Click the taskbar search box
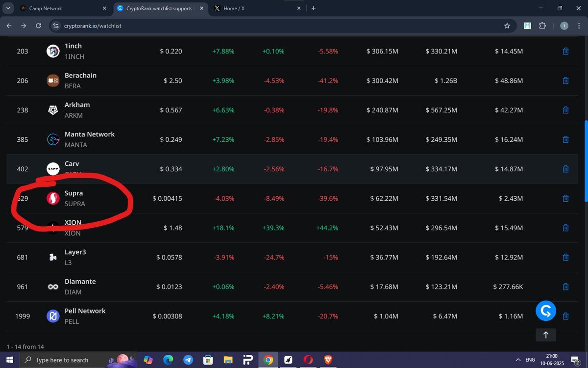 (78, 360)
